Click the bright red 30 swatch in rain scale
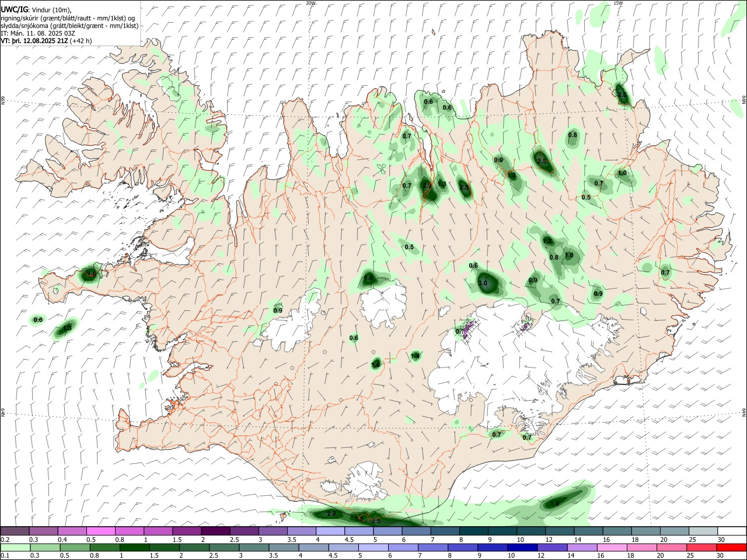This screenshot has width=747, height=560. (x=731, y=547)
